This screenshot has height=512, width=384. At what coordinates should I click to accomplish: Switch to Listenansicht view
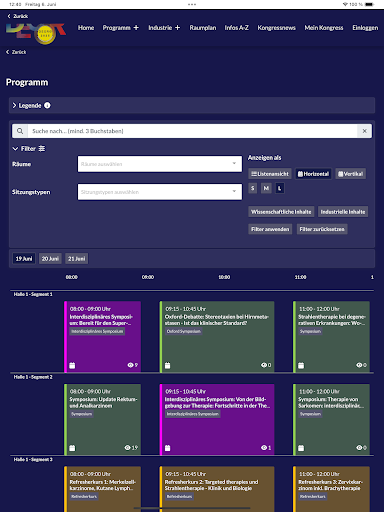coord(270,174)
